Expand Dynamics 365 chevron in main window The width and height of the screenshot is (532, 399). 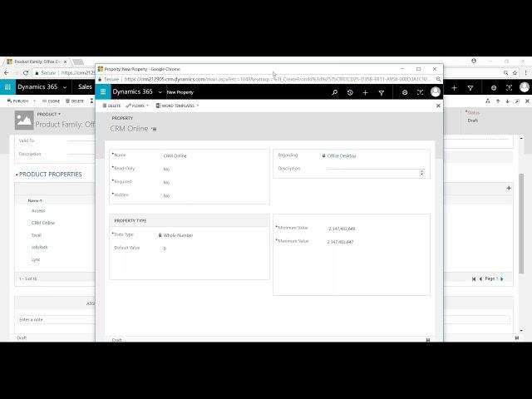[65, 87]
